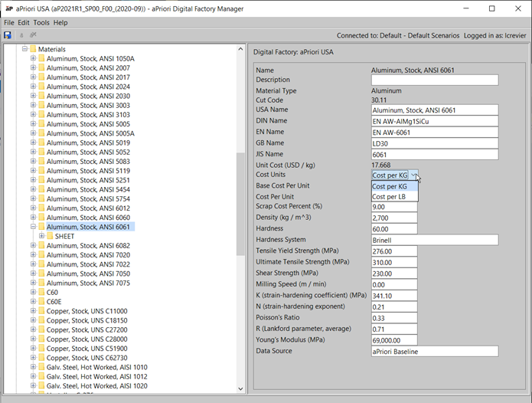Click the Digital Factory: aPriori USA heading

coord(293,52)
